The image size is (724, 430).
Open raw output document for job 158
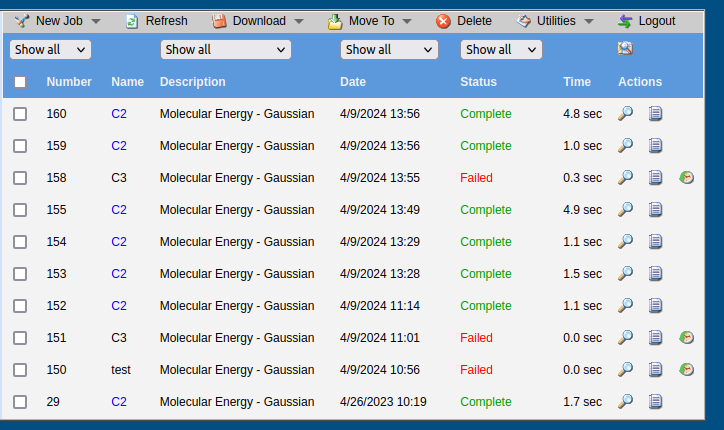[655, 177]
